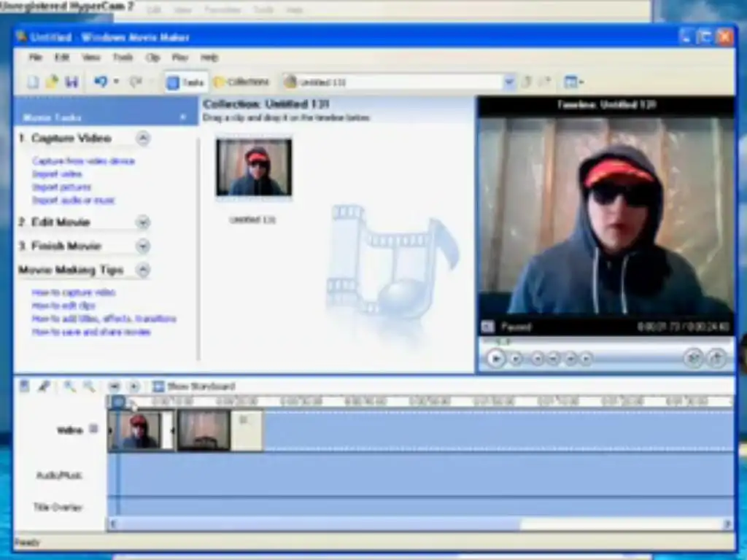Open the Views dropdown button
Viewport: 747px width, 560px height.
(573, 82)
